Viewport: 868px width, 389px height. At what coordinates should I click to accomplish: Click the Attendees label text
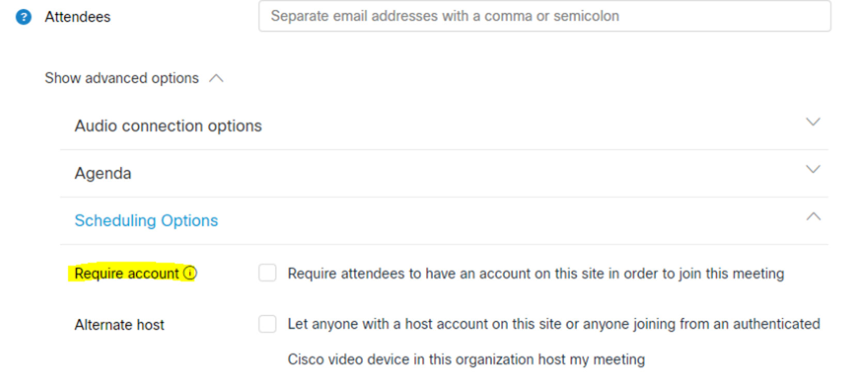tap(78, 17)
